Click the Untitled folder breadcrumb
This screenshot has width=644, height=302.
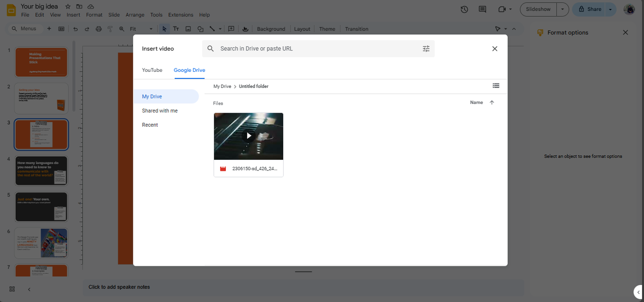[254, 86]
